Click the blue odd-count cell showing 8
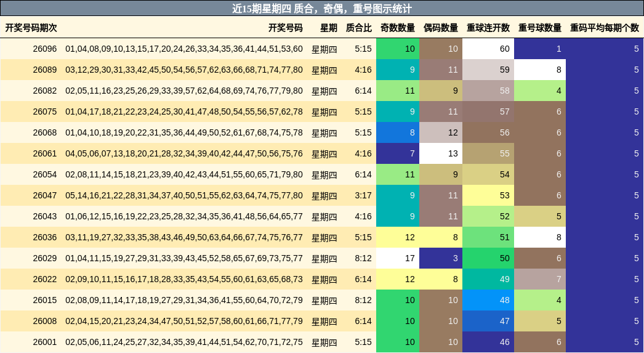 [398, 132]
